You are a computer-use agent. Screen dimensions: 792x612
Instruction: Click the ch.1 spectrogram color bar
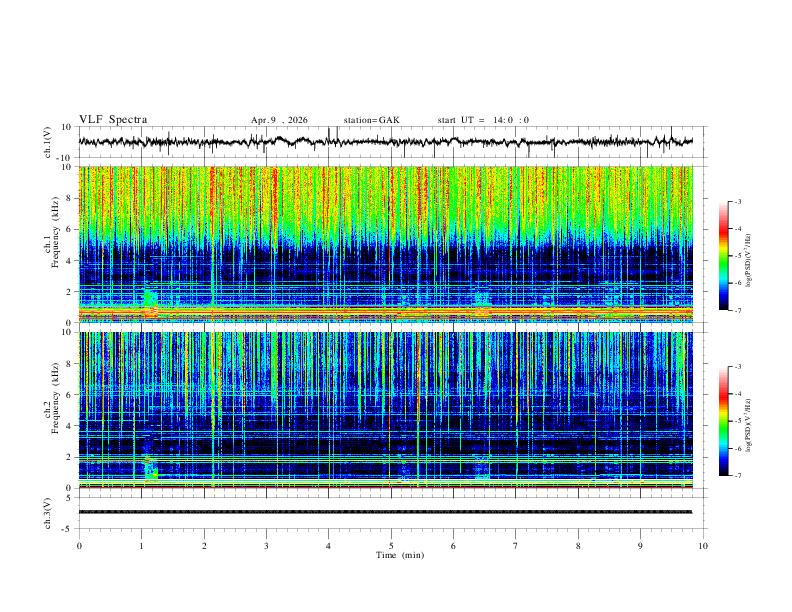(723, 256)
